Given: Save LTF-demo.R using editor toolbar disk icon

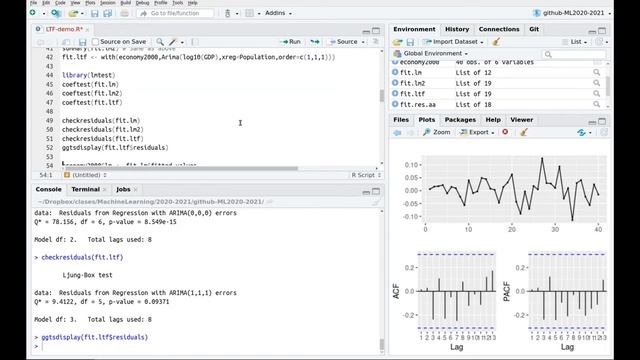Looking at the screenshot, I should coord(82,42).
